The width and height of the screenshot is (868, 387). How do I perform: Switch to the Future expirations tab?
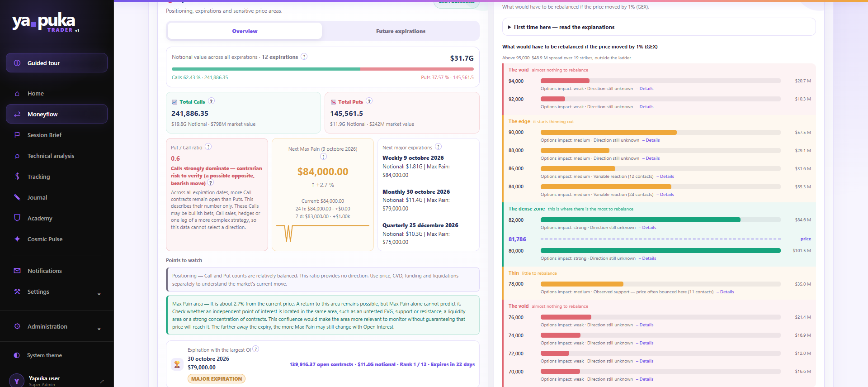coord(401,31)
